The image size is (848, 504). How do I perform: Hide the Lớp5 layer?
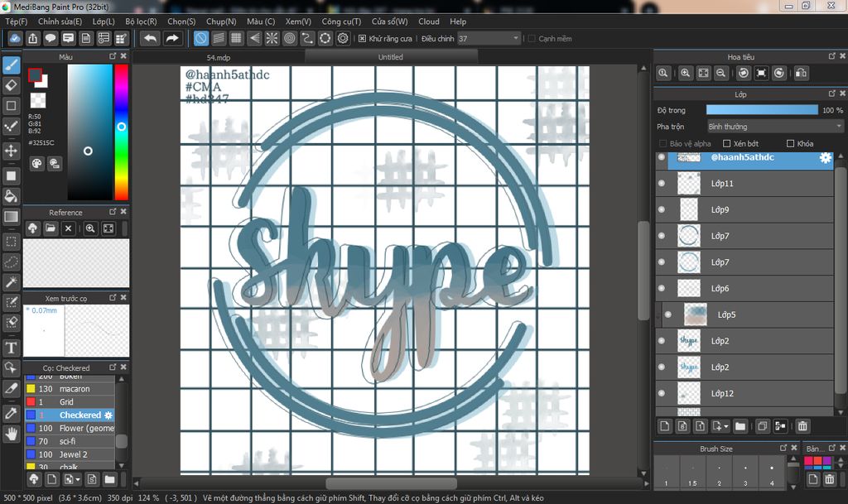point(668,314)
